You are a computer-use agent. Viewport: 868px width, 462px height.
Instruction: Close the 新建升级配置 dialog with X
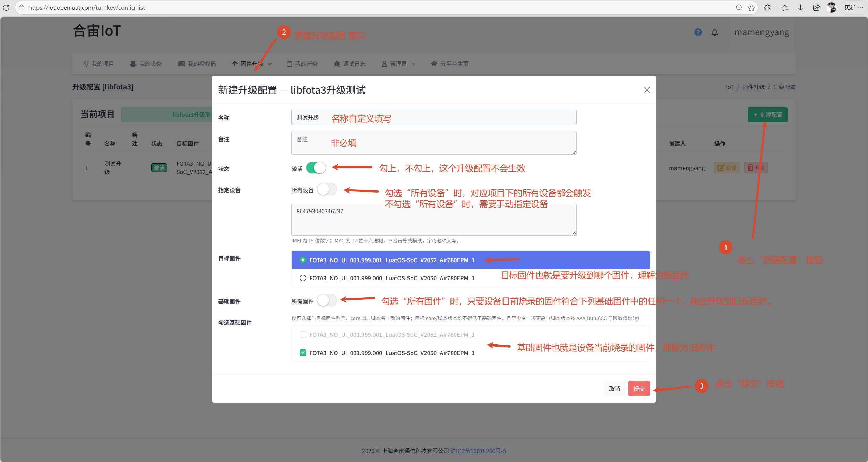[x=647, y=90]
